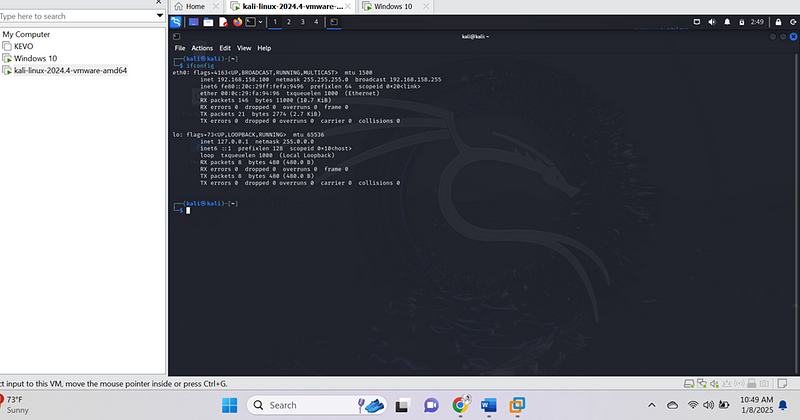Show hidden system tray icons chevron
The width and height of the screenshot is (800, 420).
652,405
